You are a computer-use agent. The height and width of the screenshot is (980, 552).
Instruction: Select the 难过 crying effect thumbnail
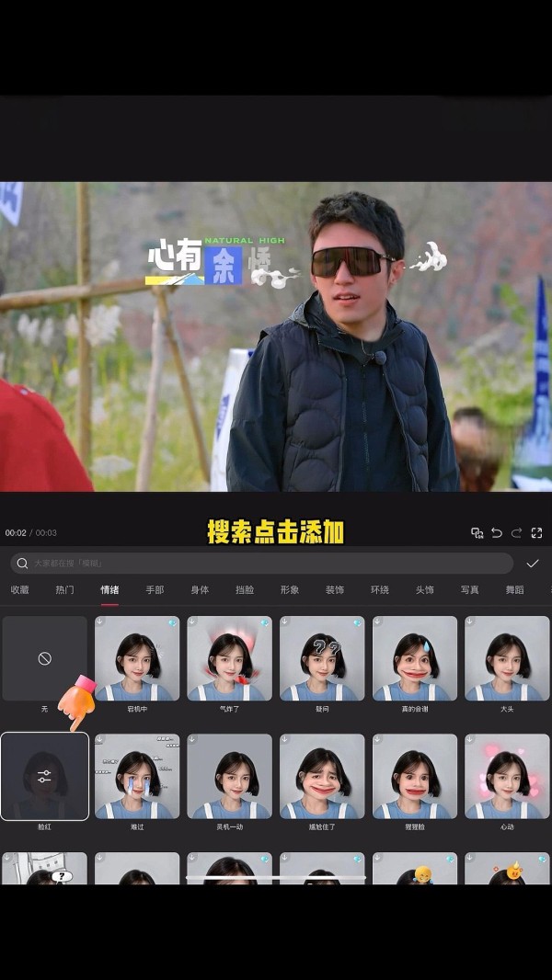click(x=137, y=777)
